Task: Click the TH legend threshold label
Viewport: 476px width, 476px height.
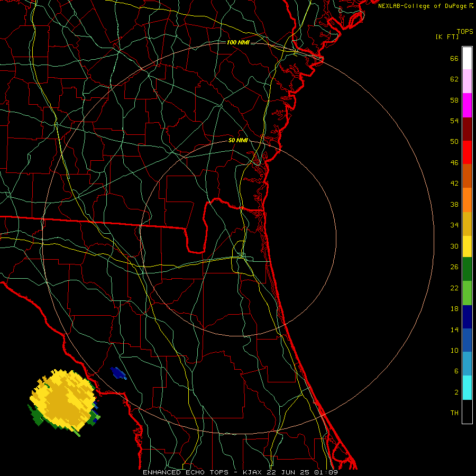Action: coord(454,413)
